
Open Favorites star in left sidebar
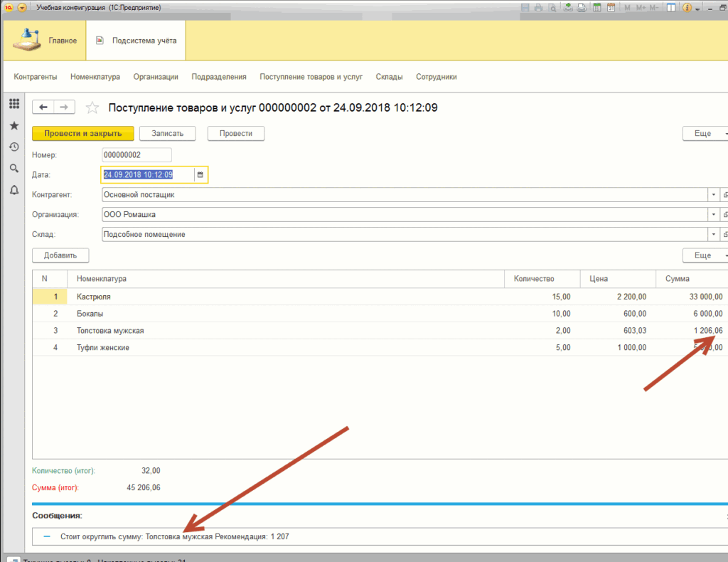click(x=14, y=125)
